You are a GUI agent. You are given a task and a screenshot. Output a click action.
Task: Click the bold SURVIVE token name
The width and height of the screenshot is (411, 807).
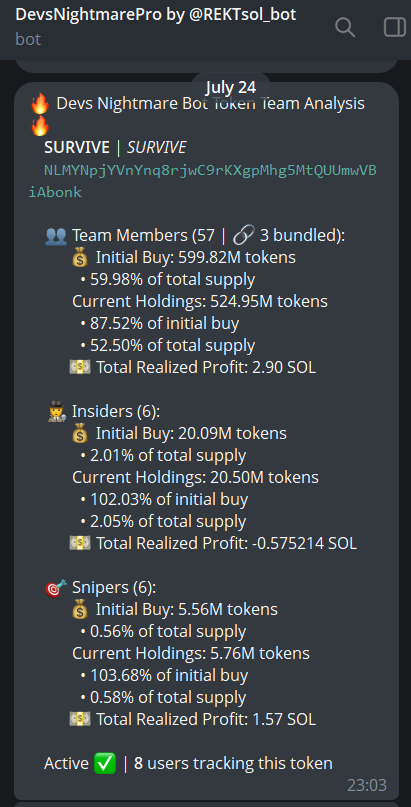(x=77, y=148)
